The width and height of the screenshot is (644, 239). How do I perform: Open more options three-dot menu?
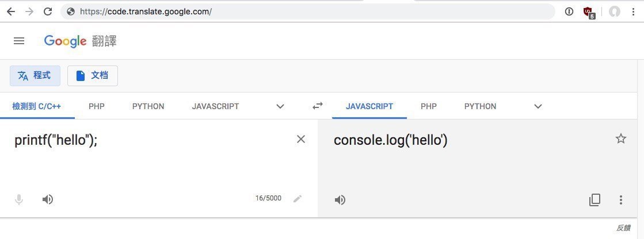(620, 200)
